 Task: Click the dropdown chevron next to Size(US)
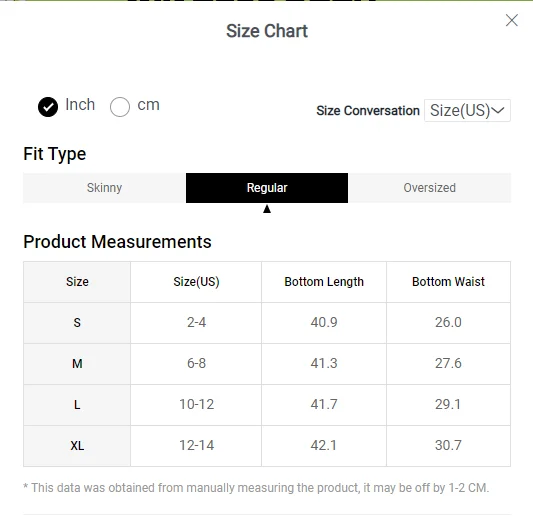coord(498,110)
